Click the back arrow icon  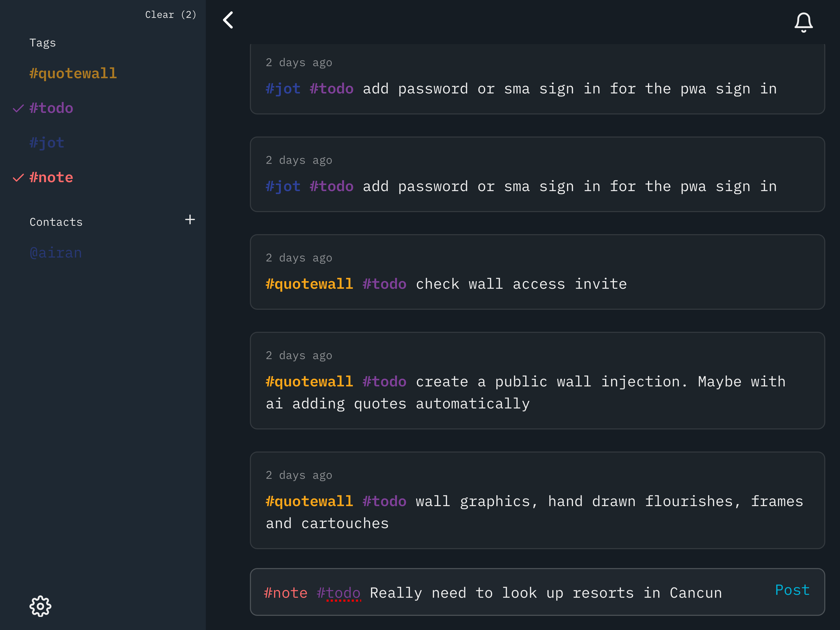coord(228,20)
